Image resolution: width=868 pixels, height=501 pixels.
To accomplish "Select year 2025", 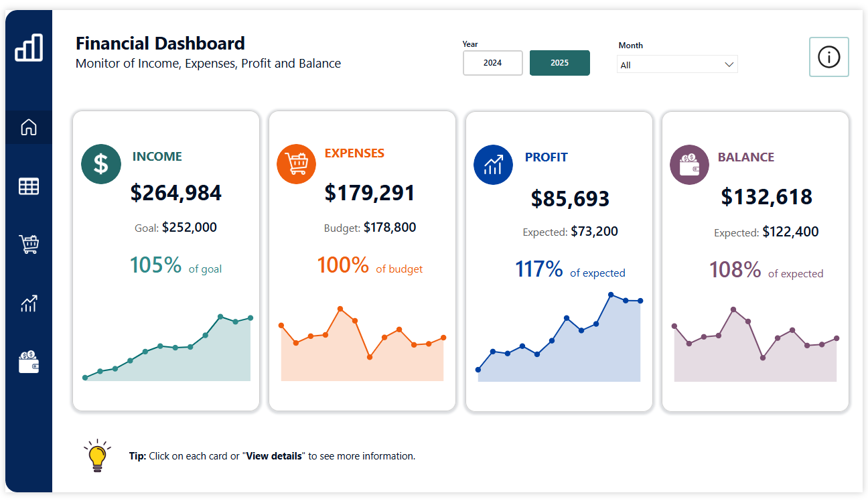I will (x=560, y=63).
